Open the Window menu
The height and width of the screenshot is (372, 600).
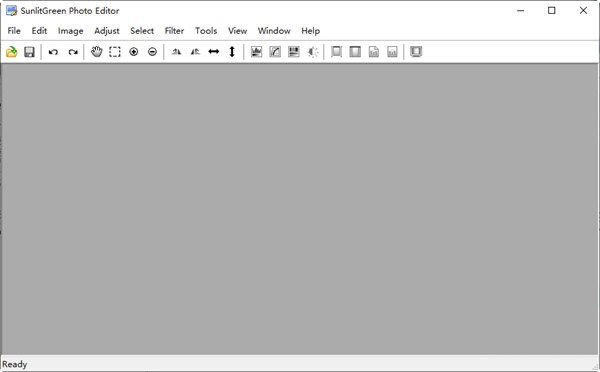tap(274, 31)
